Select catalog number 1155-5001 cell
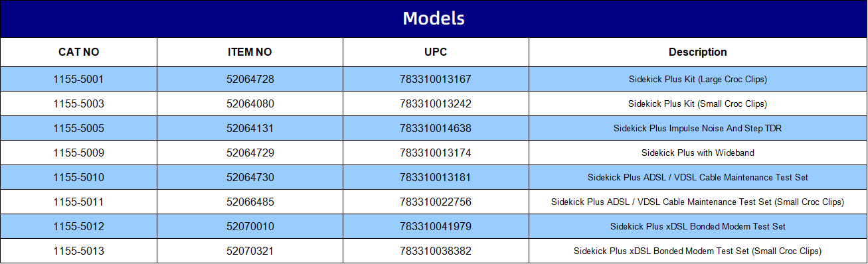The width and height of the screenshot is (868, 264). 79,79
